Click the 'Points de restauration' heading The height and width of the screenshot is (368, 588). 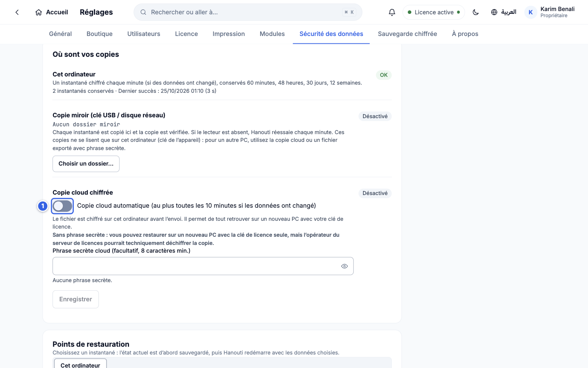[91, 344]
